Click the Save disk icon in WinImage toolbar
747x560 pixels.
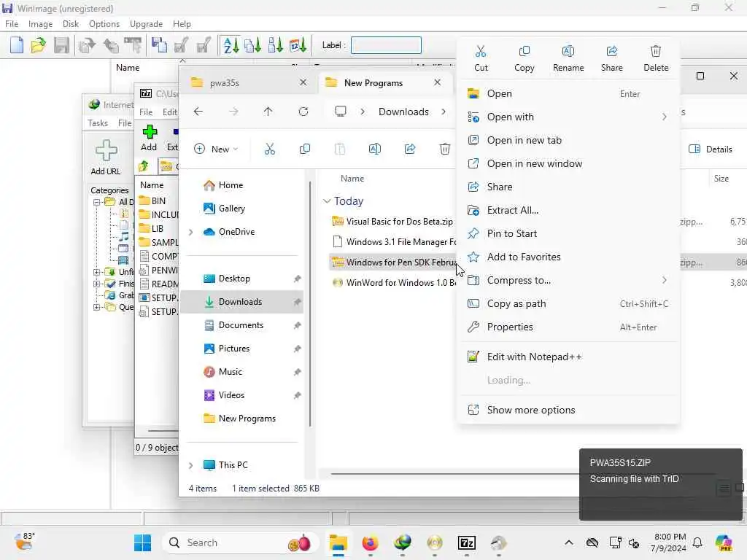[x=61, y=45]
